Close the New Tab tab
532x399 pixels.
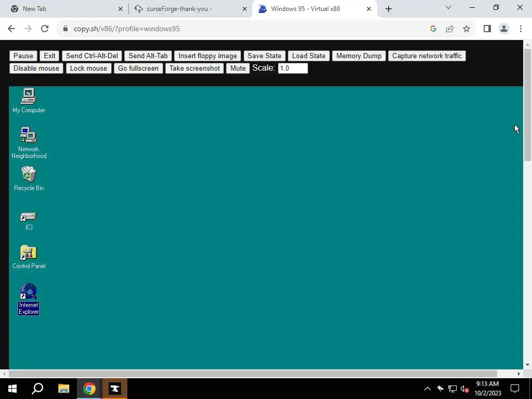pyautogui.click(x=121, y=9)
